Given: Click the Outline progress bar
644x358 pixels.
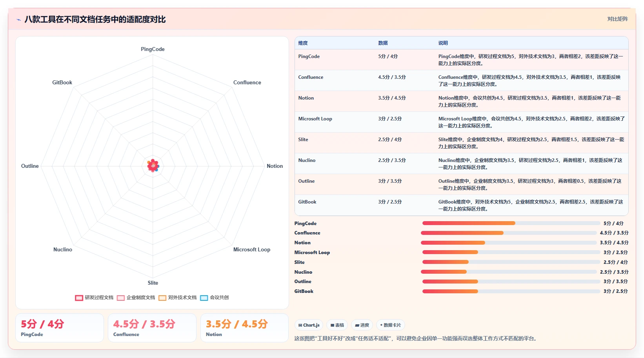Looking at the screenshot, I should click(511, 282).
